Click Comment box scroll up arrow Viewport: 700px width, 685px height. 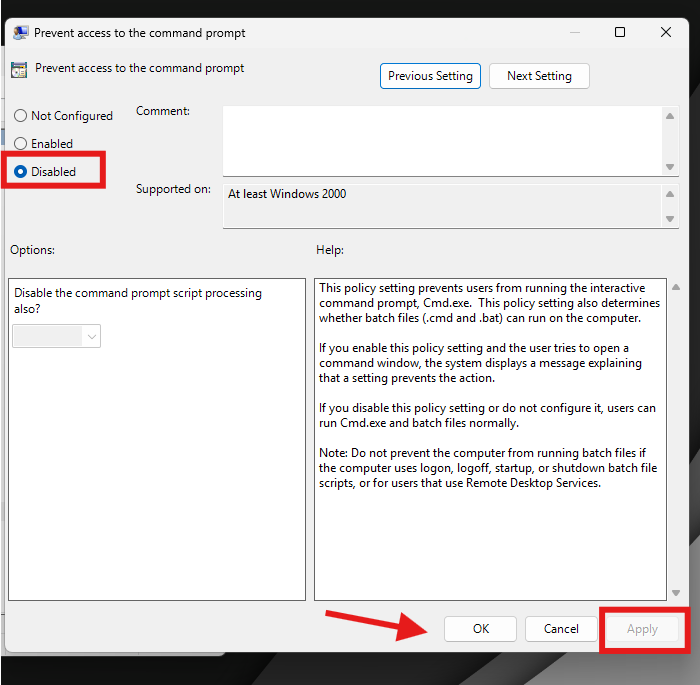click(670, 116)
